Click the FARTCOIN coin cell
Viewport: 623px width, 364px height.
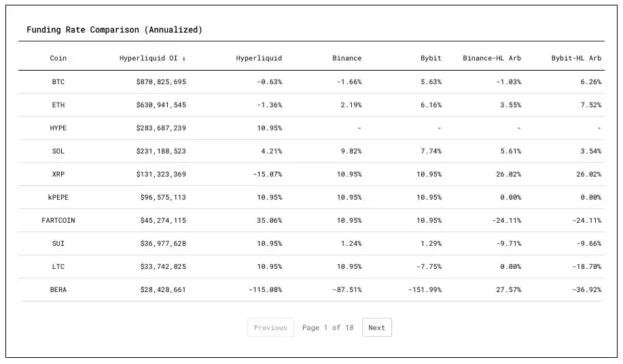point(58,221)
